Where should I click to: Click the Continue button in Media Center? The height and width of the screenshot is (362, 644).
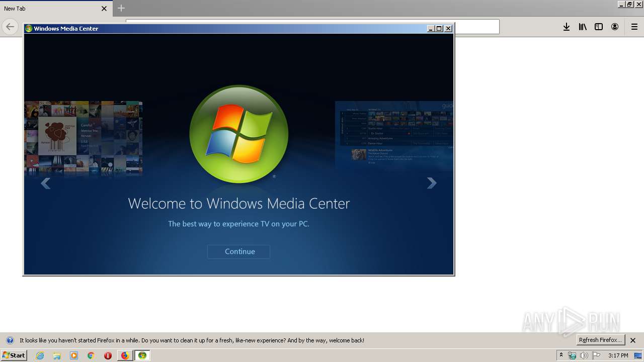238,251
